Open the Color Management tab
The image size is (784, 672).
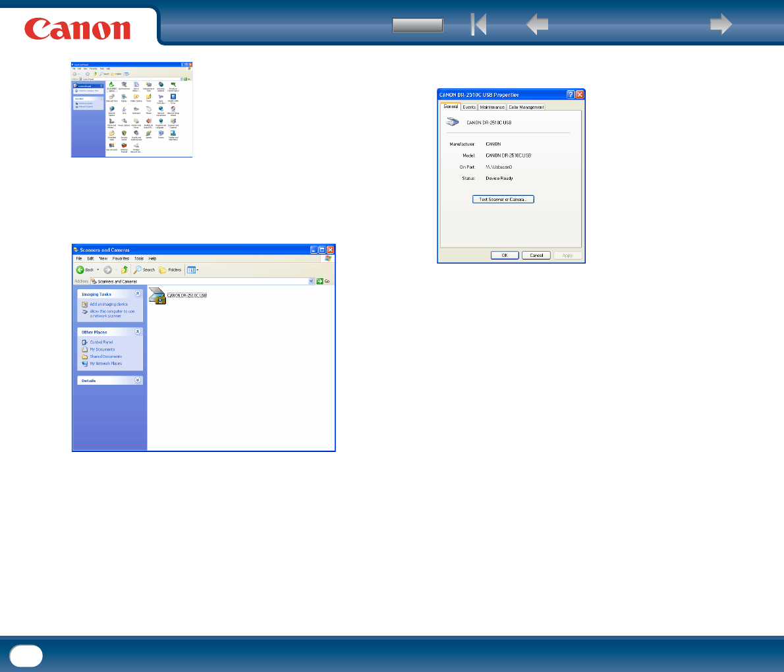click(526, 107)
